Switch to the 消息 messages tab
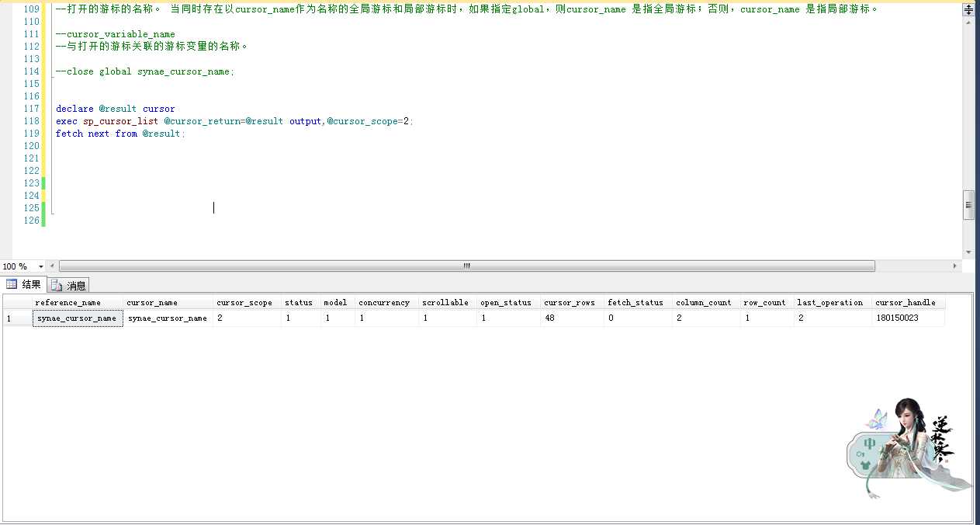The height and width of the screenshot is (525, 980). 68,285
